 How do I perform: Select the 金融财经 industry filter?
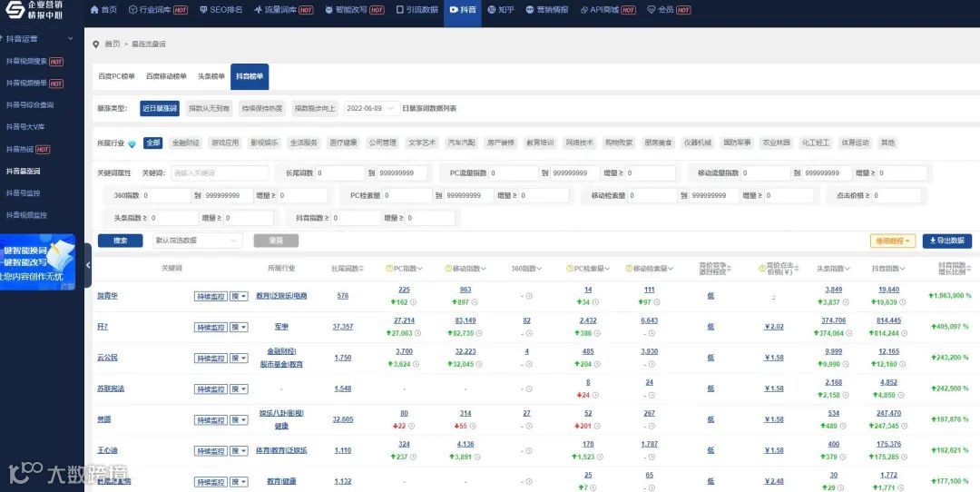[186, 143]
